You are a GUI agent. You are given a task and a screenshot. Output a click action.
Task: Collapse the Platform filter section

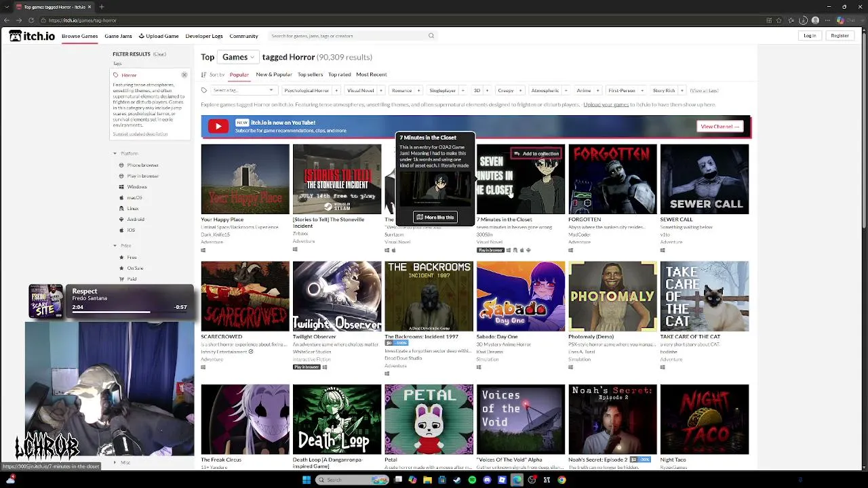tap(126, 154)
